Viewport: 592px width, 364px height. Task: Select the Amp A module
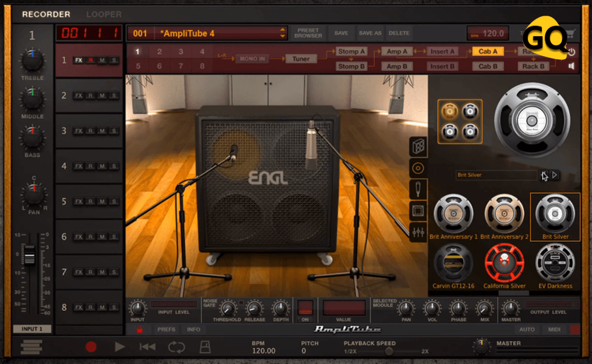click(x=397, y=51)
